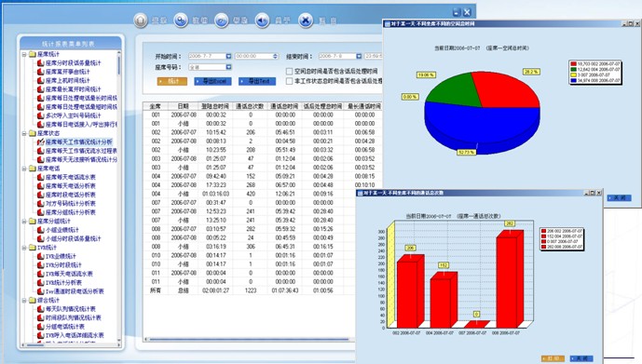This screenshot has width=642, height=364.
Task: Click the blue swatch in pie chart legend
Action: 574,81
